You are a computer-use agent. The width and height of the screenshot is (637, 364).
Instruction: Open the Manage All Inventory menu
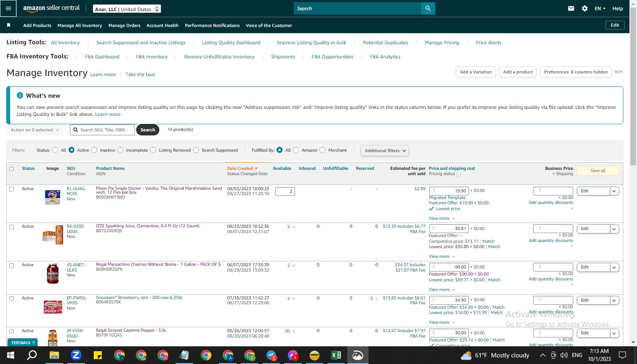[80, 25]
